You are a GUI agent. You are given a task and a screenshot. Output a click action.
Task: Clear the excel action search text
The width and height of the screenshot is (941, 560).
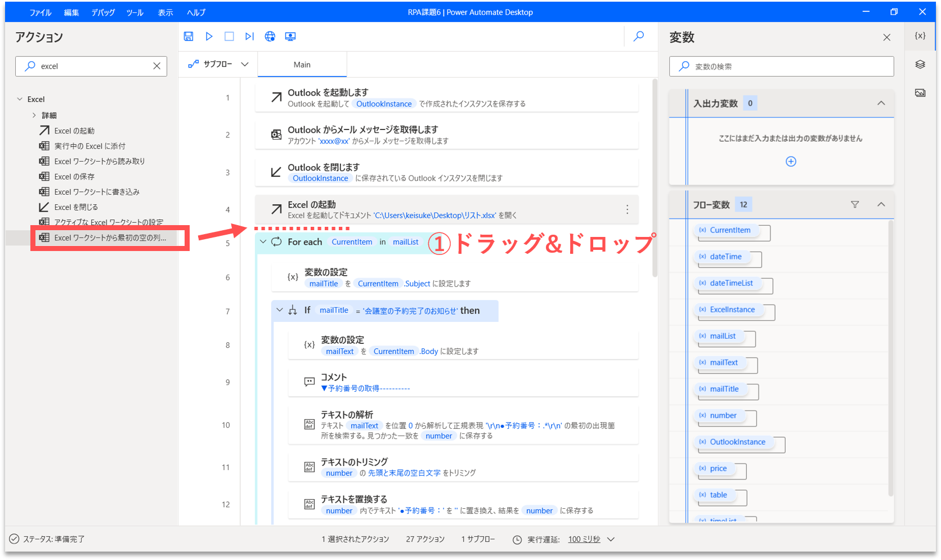[x=157, y=66]
